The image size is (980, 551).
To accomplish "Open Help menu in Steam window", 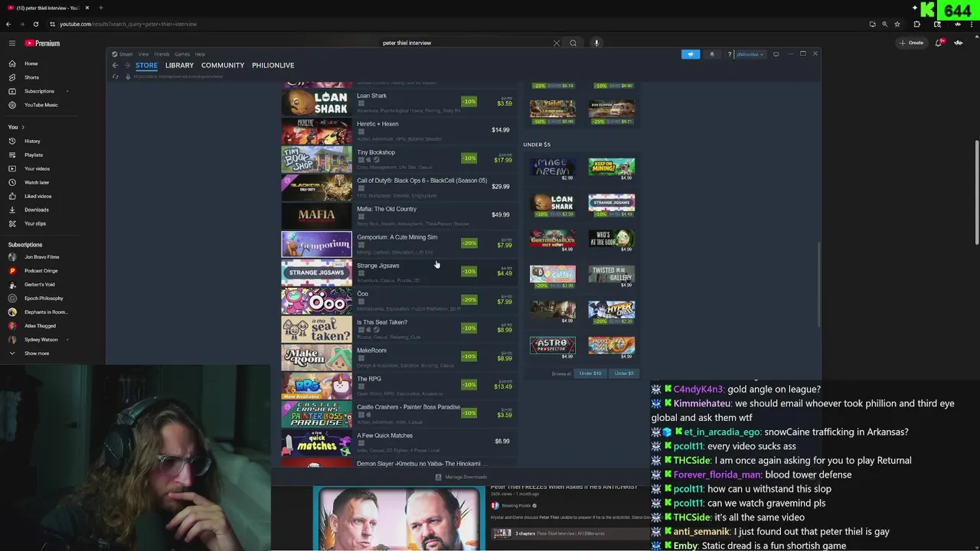I will [x=200, y=54].
